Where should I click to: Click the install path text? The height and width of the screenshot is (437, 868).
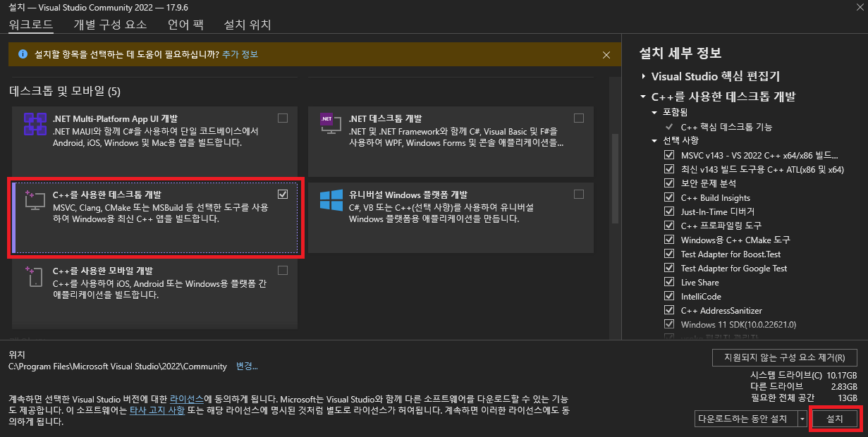pyautogui.click(x=118, y=367)
